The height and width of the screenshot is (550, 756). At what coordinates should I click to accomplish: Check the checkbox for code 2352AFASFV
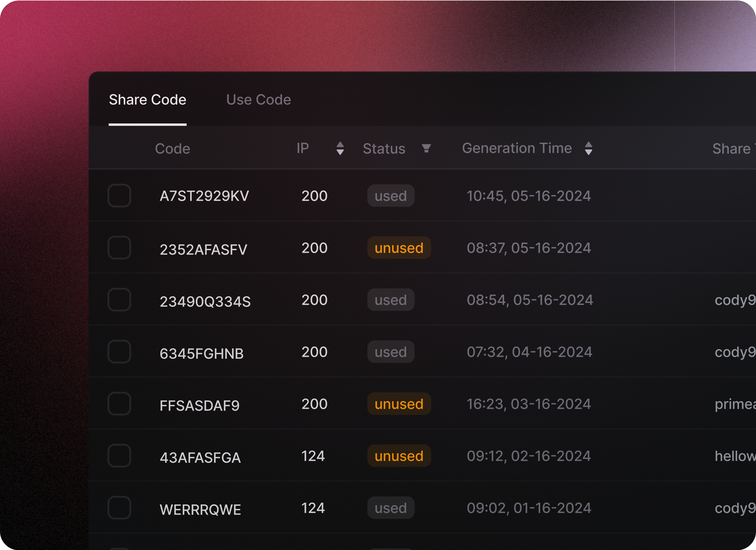(119, 248)
